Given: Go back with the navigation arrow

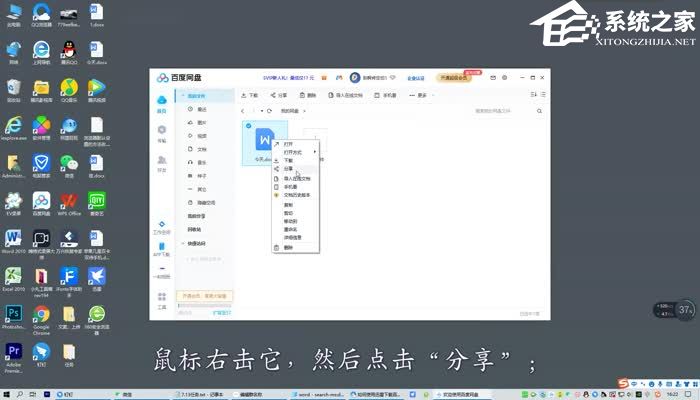Looking at the screenshot, I should point(242,111).
